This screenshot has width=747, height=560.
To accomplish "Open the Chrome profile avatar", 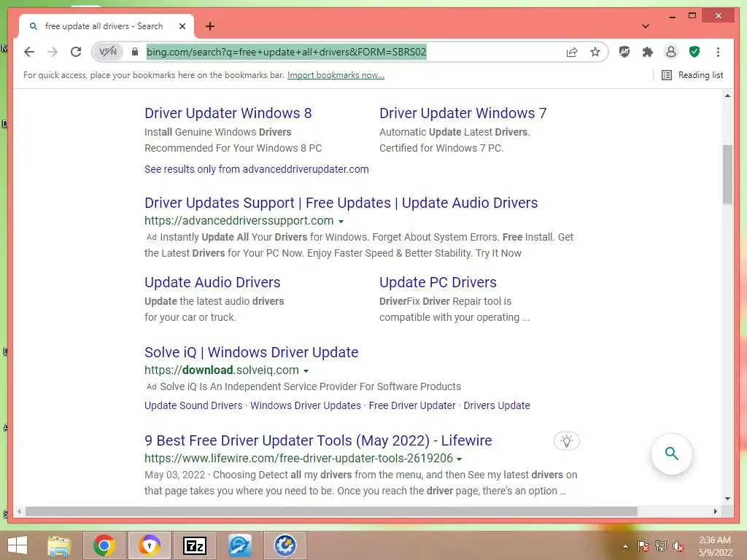I will pos(671,52).
